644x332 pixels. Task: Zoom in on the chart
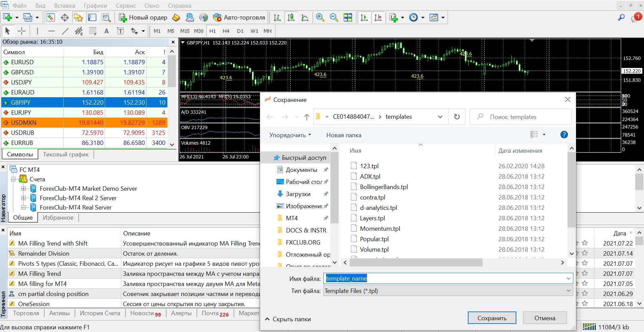320,17
